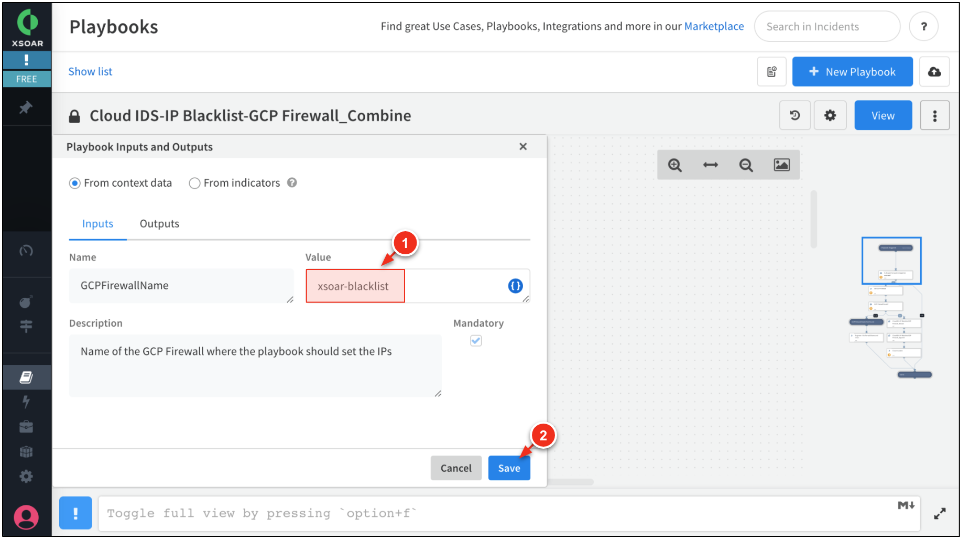The width and height of the screenshot is (980, 540).
Task: Open the Marketplace link
Action: [x=714, y=26]
